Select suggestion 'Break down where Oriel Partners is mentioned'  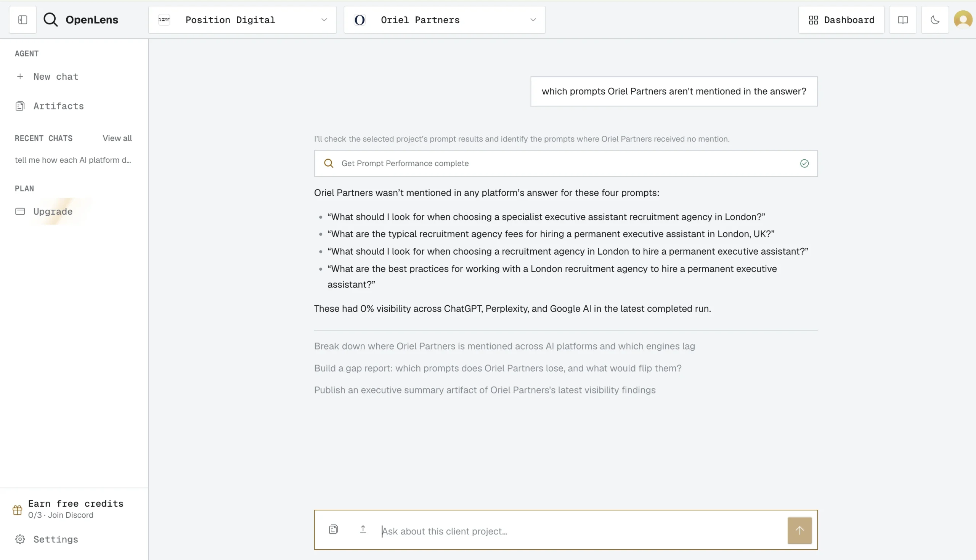point(504,346)
